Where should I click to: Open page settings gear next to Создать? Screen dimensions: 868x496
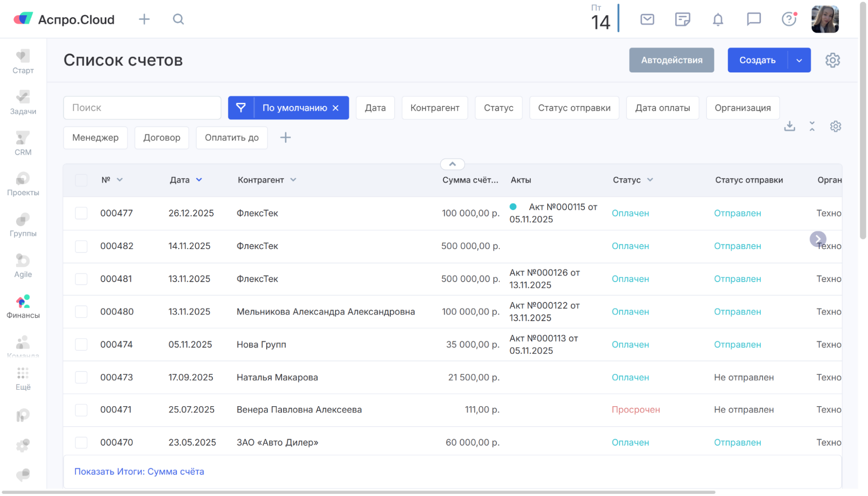[832, 60]
